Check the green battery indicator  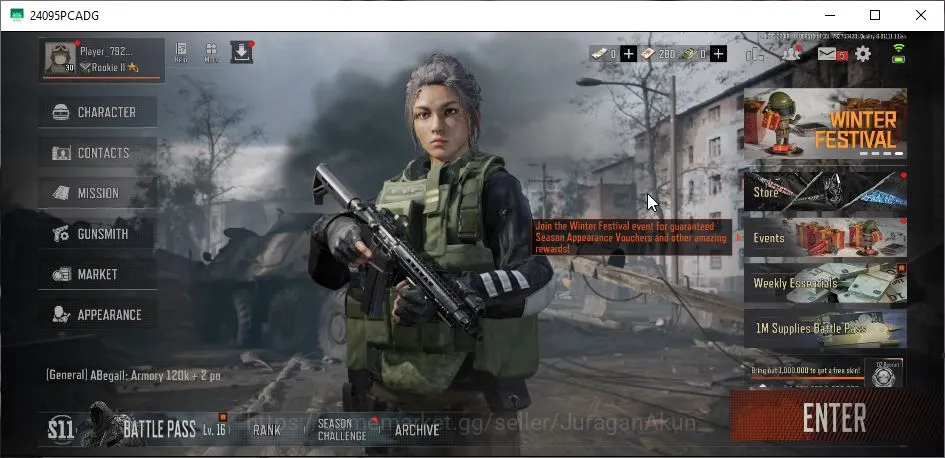pos(898,58)
